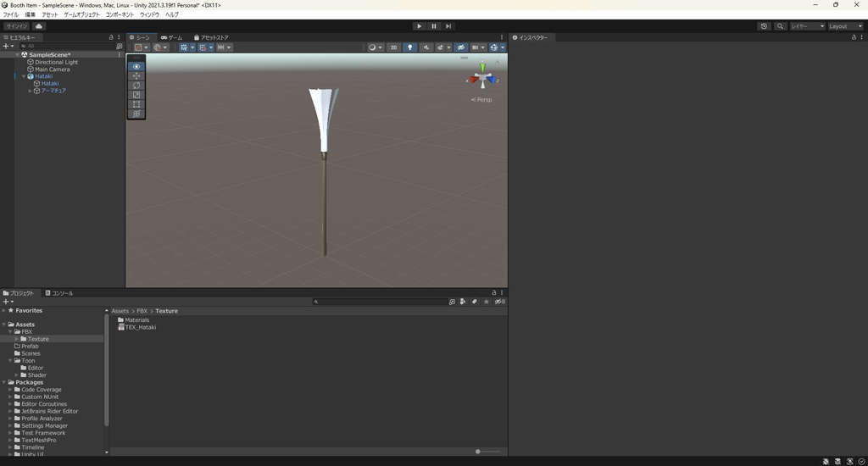Screen dimensions: 868x466
Task: Click the Project search by label icon
Action: (475, 302)
